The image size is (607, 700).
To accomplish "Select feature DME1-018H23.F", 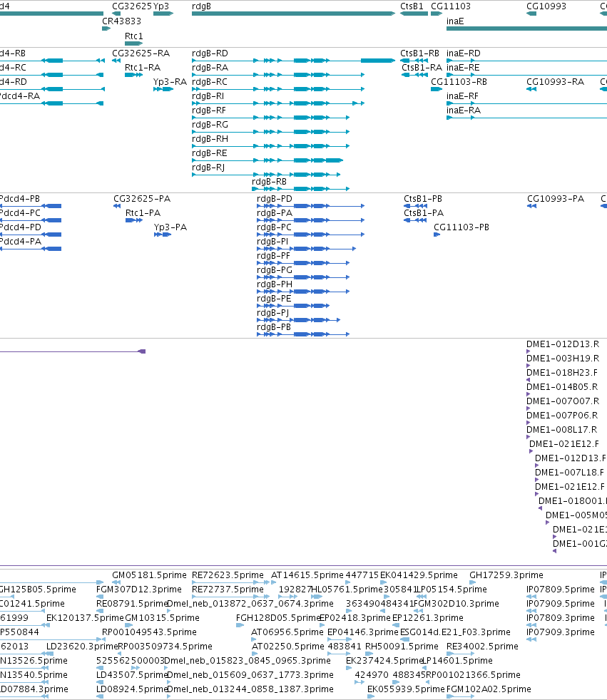I will pyautogui.click(x=562, y=373).
